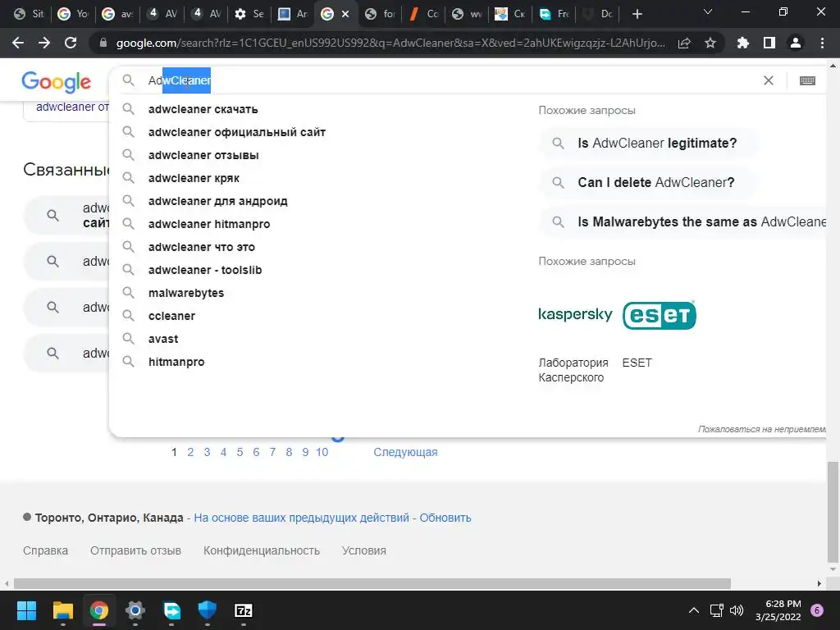Select suggestion 'adwcleaner что это'
Viewport: 840px width, 630px height.
point(202,248)
